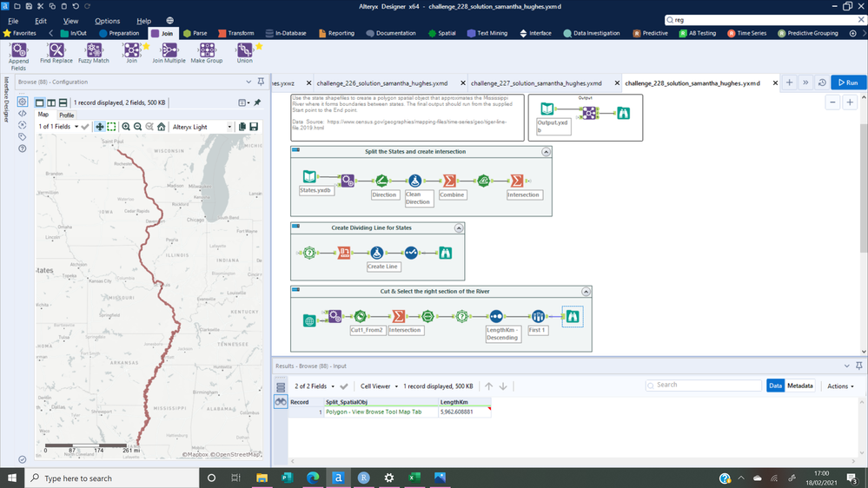868x488 pixels.
Task: Select the Append Fields tool
Action: tap(18, 56)
